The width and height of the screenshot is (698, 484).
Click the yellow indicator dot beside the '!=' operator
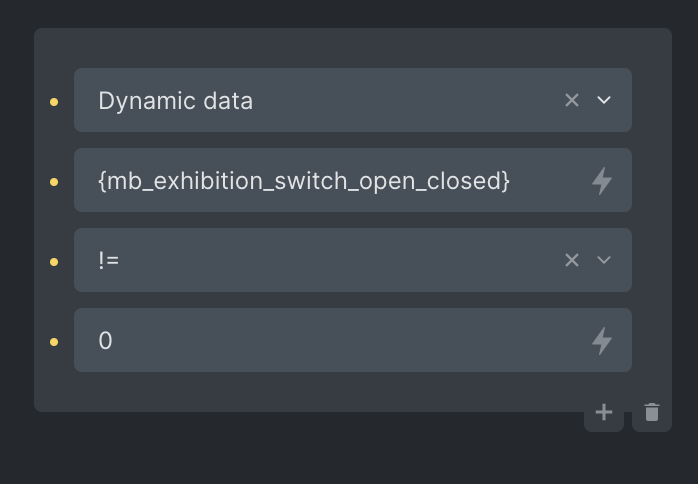tap(54, 262)
